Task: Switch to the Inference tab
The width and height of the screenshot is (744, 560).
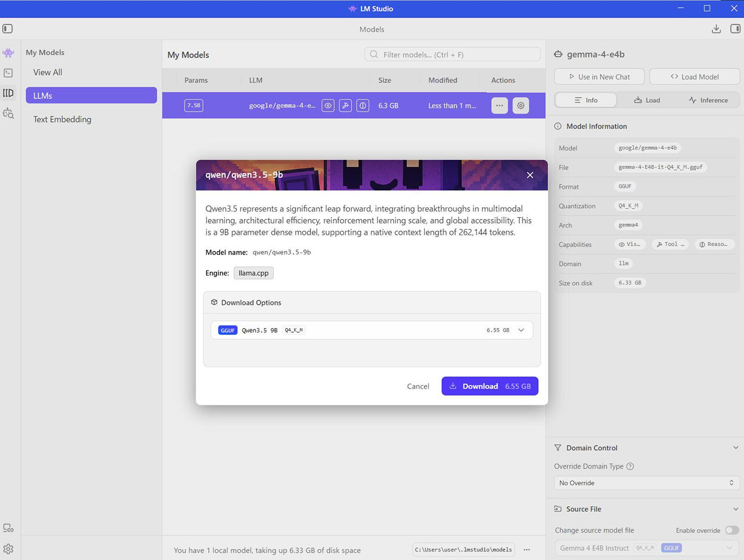Action: coord(708,100)
